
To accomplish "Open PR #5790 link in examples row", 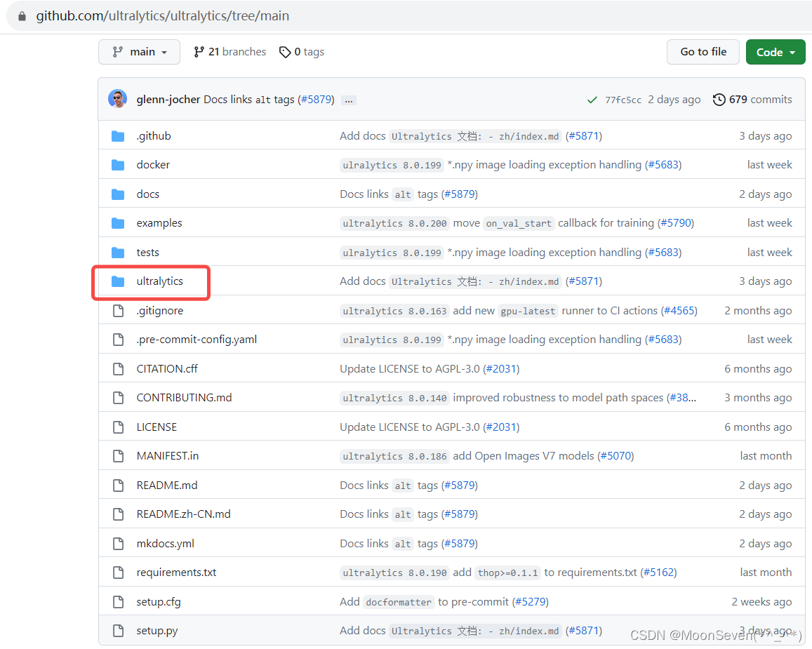I will click(676, 223).
